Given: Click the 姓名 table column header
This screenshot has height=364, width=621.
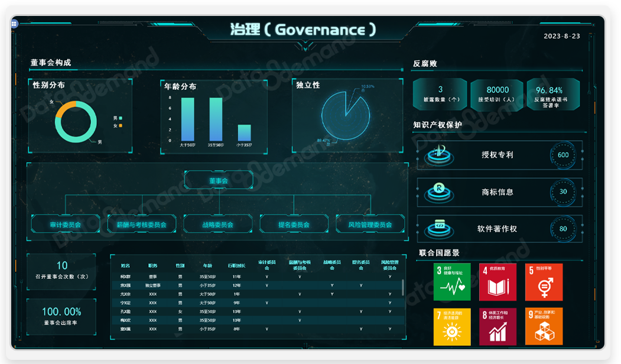Looking at the screenshot, I should coord(125,266).
